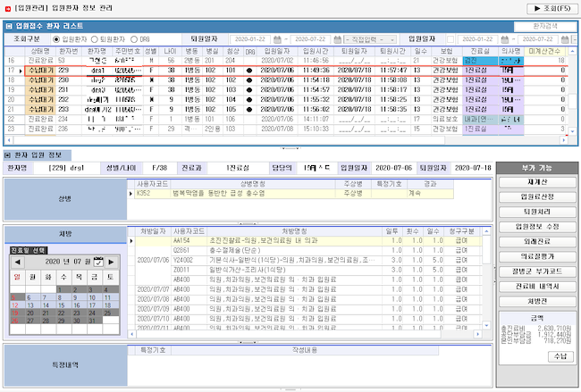Click the 입원접수 환자 리스트 panel header icon
This screenshot has height=392, width=581.
point(9,26)
